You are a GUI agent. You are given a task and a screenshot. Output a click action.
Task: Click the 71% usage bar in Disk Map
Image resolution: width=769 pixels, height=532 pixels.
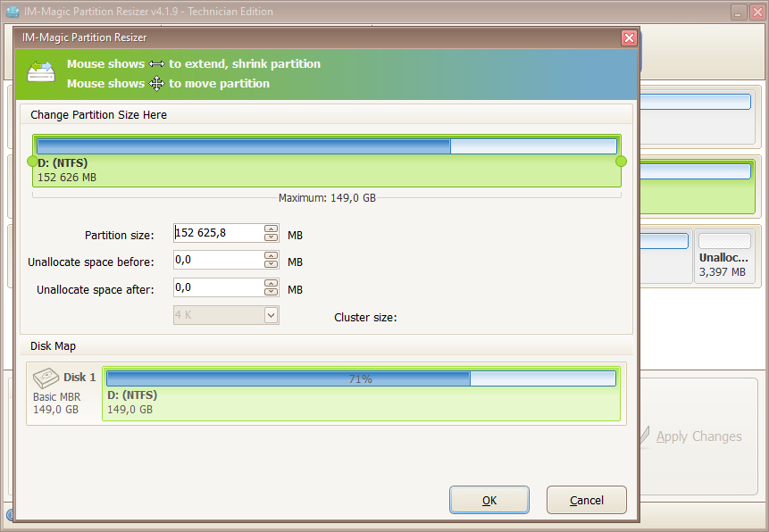pyautogui.click(x=361, y=378)
